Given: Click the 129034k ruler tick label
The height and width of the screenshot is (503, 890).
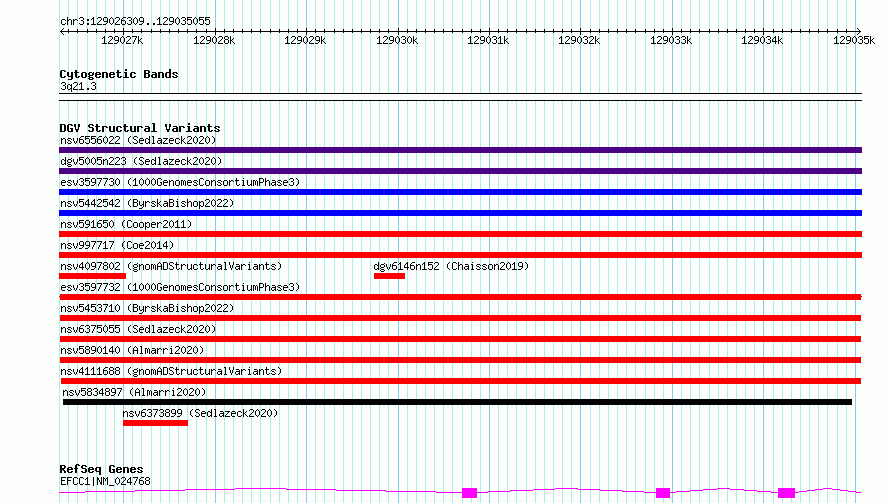Looking at the screenshot, I should [x=762, y=41].
